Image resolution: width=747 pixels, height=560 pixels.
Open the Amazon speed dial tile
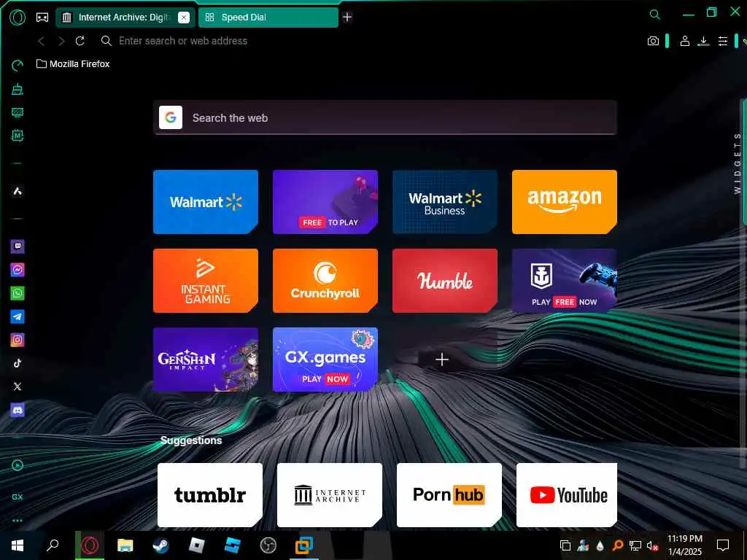(565, 202)
